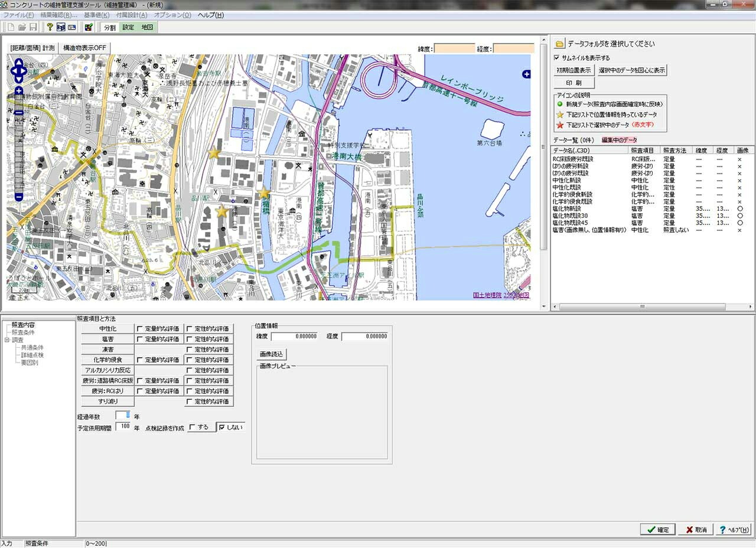Click the [距離/面積] 計測 button
The width and height of the screenshot is (756, 548).
click(32, 48)
